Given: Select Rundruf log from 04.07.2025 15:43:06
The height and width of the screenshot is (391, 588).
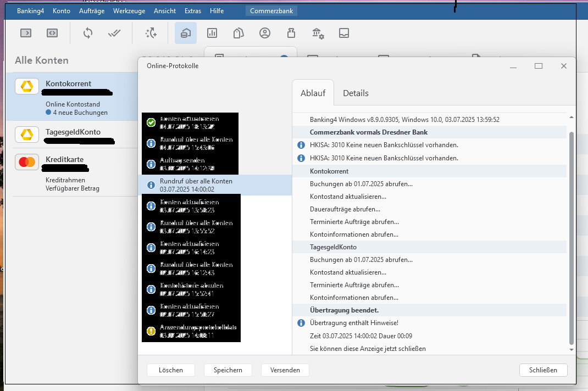Looking at the screenshot, I should [x=215, y=143].
